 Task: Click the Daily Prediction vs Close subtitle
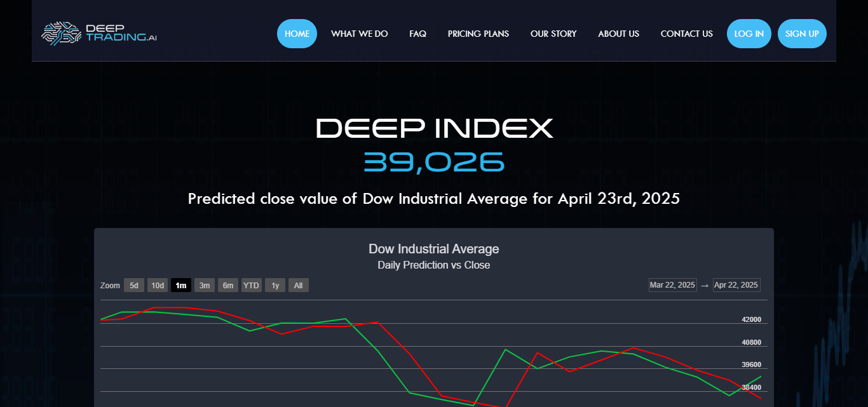tap(434, 265)
